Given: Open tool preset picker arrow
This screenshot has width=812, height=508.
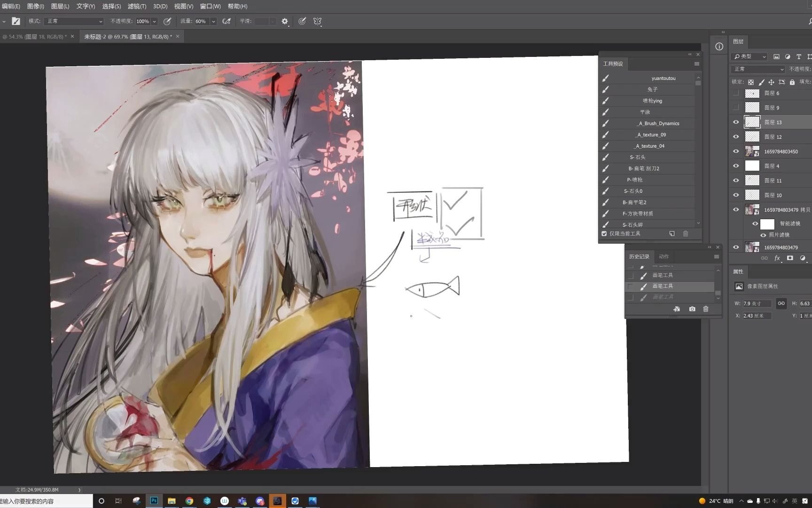Looking at the screenshot, I should pos(4,21).
